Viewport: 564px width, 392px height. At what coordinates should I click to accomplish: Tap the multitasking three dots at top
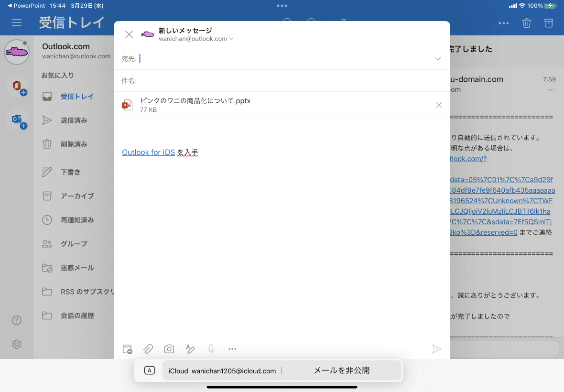pyautogui.click(x=282, y=6)
